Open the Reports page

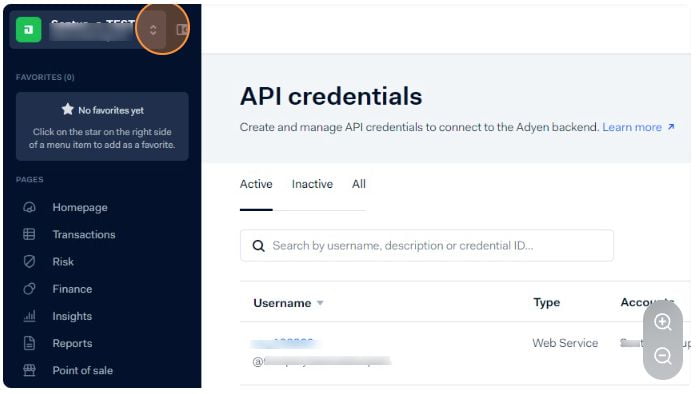tap(72, 343)
